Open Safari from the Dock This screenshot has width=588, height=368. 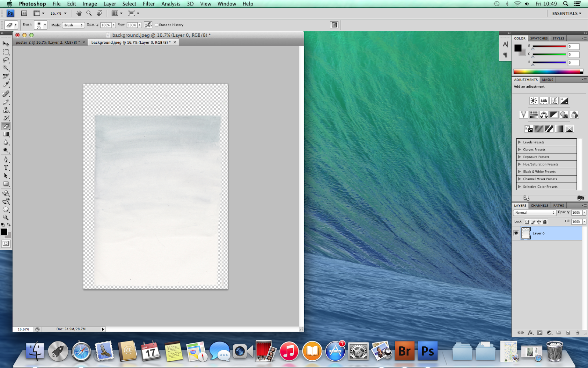(81, 351)
